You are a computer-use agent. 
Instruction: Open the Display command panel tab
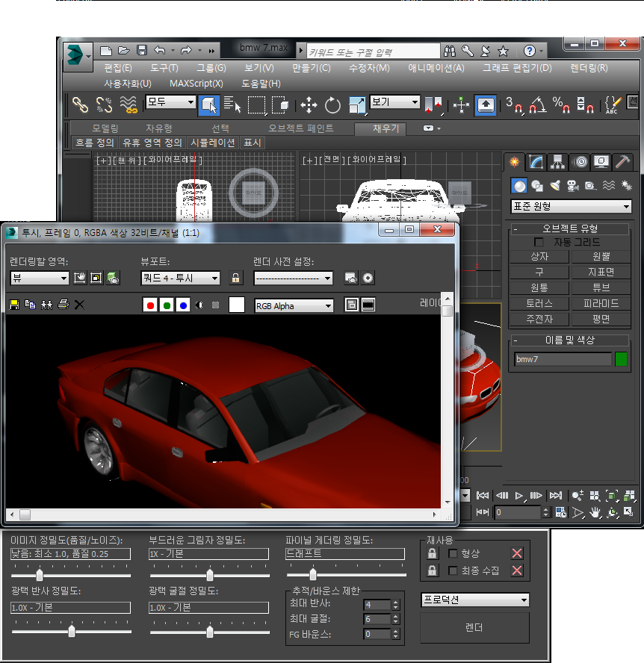pyautogui.click(x=601, y=162)
